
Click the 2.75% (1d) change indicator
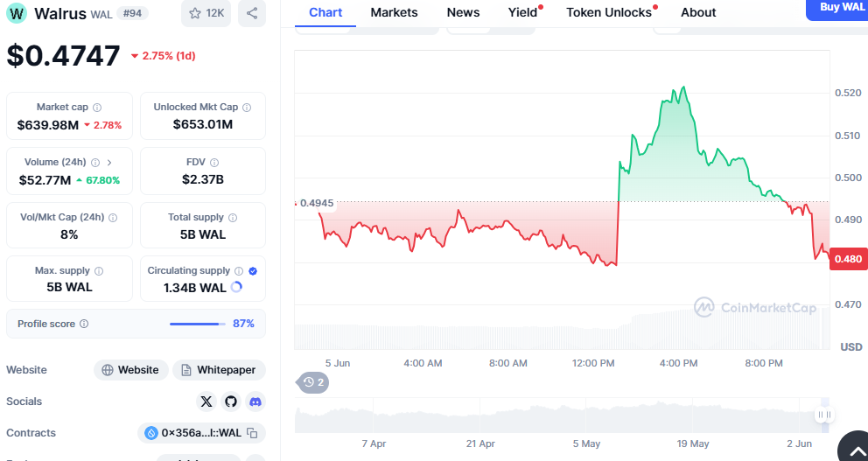coord(164,56)
